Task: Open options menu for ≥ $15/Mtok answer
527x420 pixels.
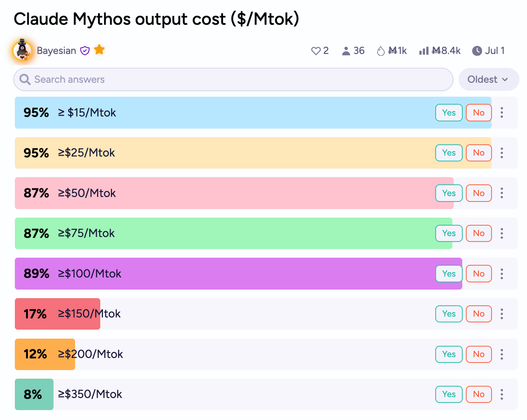Action: [x=501, y=112]
